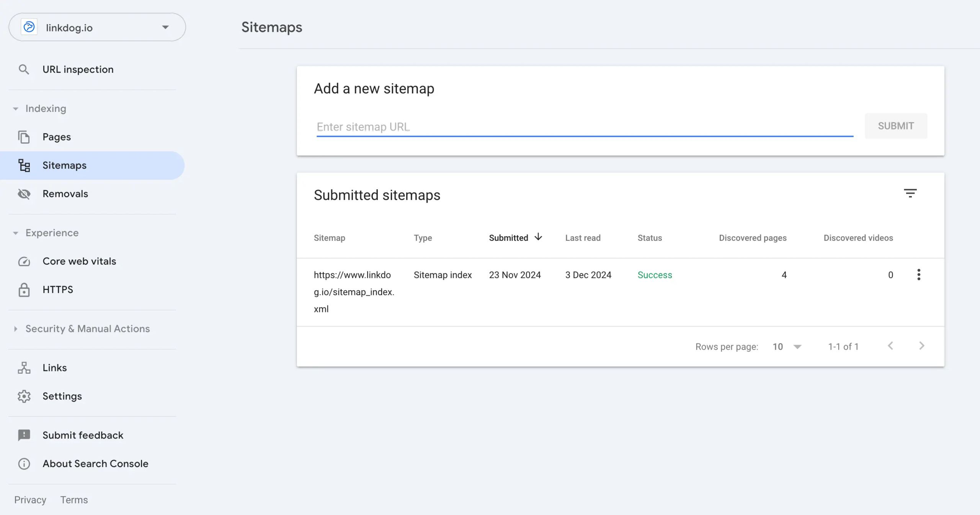The image size is (980, 515).
Task: Click the 3 Dec 2024 last read date
Action: [588, 275]
